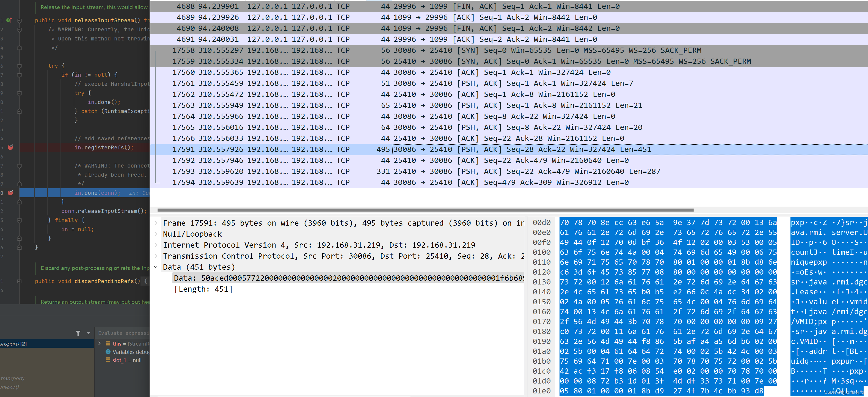868x397 pixels.
Task: Select packet 17566 in the packet list
Action: pyautogui.click(x=509, y=138)
